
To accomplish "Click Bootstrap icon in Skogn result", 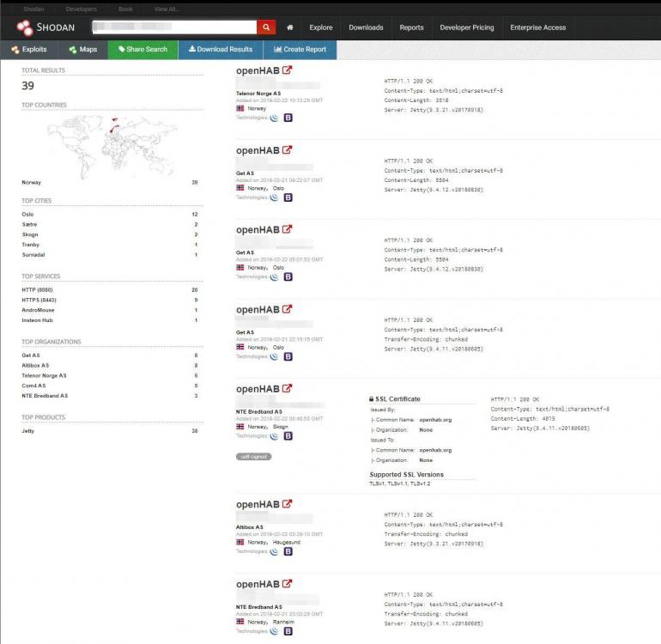I will [x=288, y=436].
